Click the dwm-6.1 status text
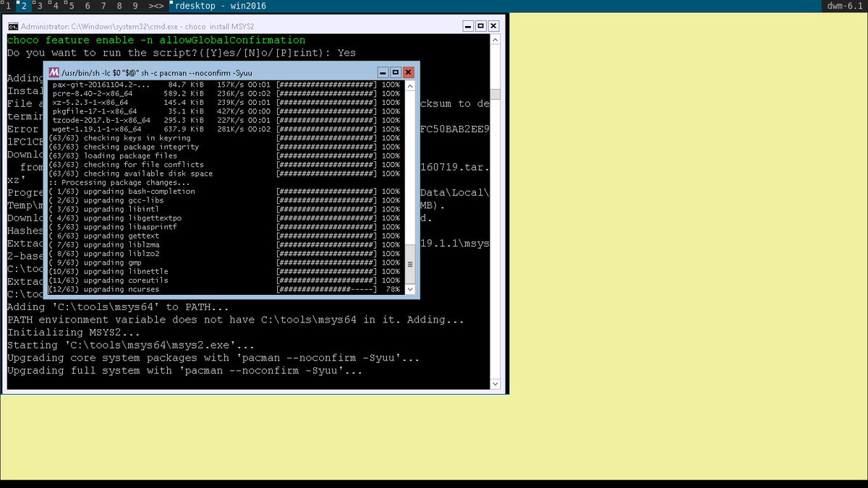Image resolution: width=868 pixels, height=488 pixels. tap(843, 5)
